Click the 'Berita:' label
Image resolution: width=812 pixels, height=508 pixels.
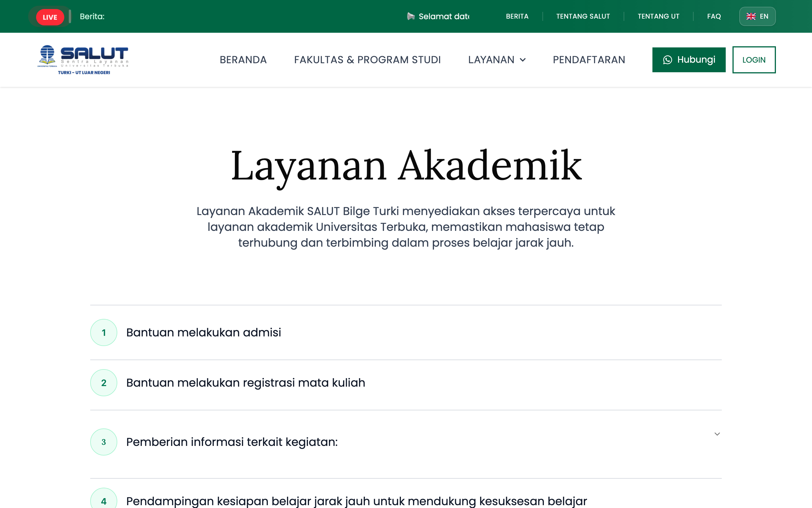pos(92,16)
